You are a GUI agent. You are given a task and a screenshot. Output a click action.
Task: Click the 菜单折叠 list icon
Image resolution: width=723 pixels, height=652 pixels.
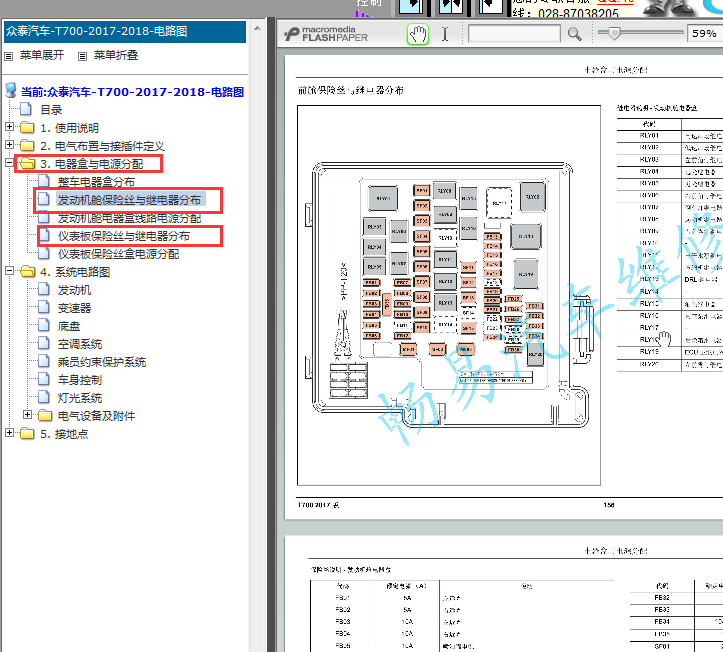[83, 56]
